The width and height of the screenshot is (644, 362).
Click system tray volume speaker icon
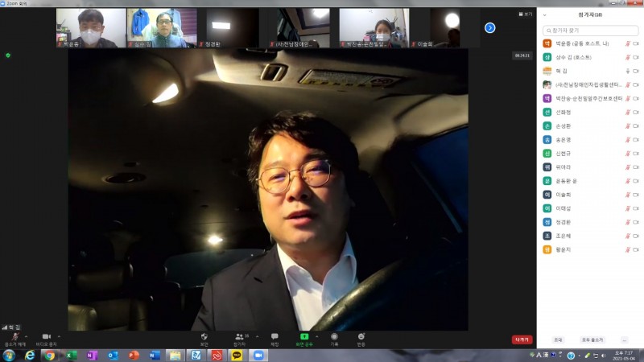(x=603, y=356)
